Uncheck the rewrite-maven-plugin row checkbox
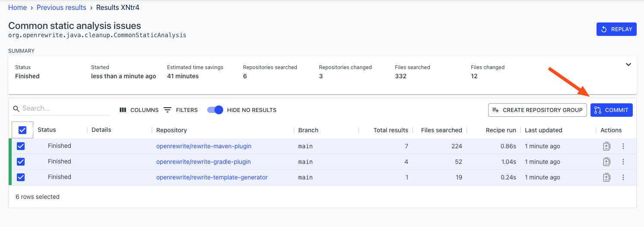Image resolution: width=644 pixels, height=227 pixels. pos(21,146)
